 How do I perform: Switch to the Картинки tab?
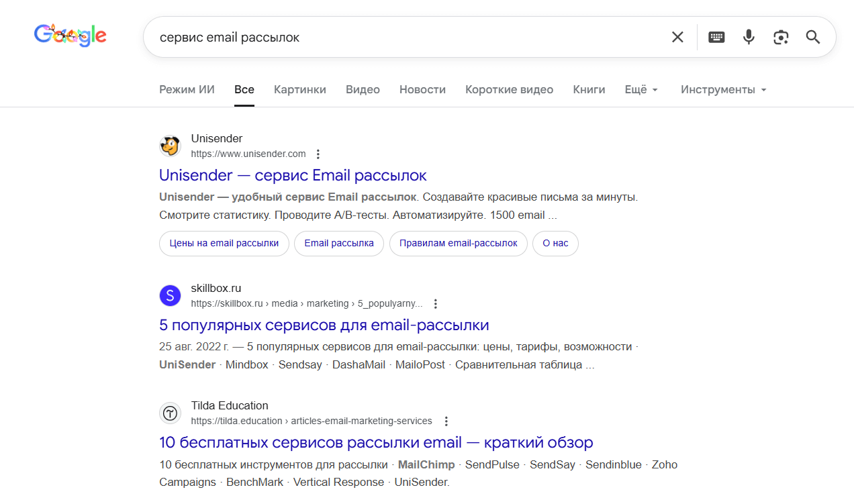pos(299,89)
